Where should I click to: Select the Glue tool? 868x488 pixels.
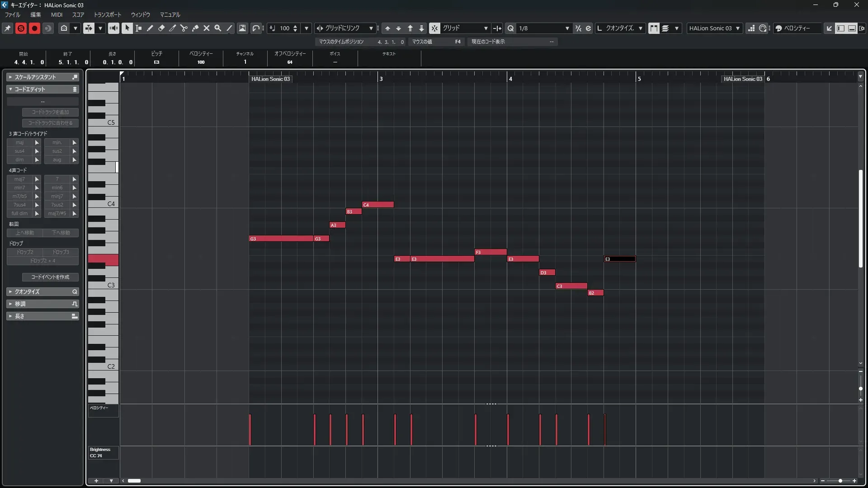coord(195,28)
